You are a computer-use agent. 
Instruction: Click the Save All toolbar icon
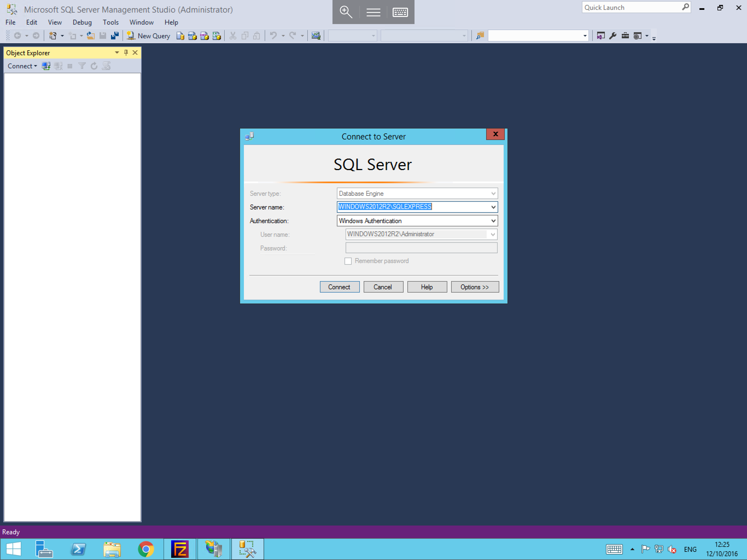[115, 36]
